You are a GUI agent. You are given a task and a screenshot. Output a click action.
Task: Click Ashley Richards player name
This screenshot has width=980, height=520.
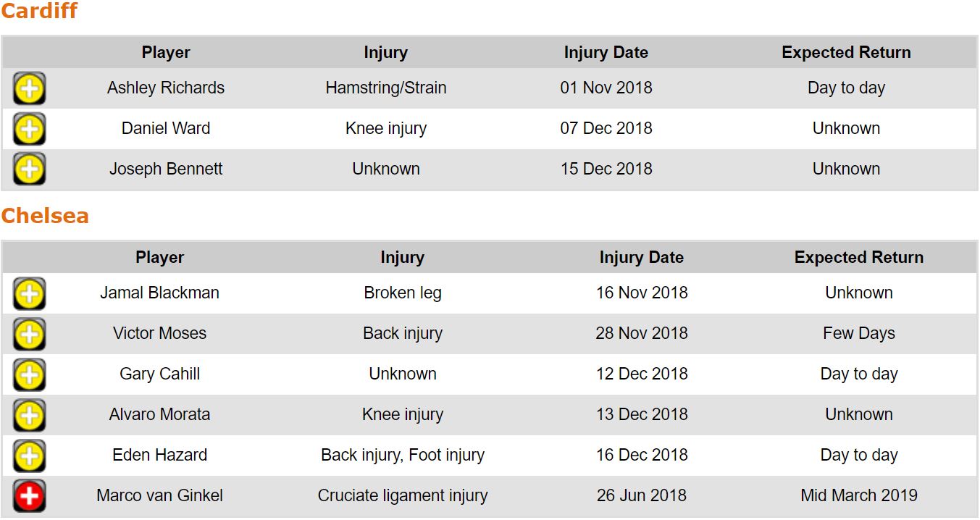166,88
